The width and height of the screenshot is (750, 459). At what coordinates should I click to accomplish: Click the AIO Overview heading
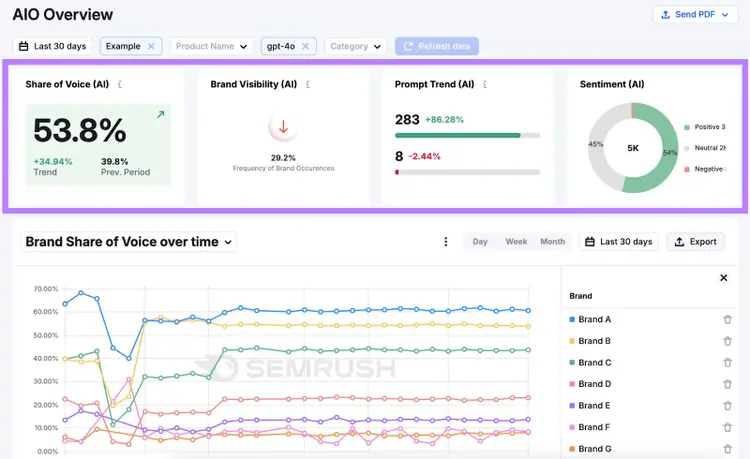pos(63,15)
